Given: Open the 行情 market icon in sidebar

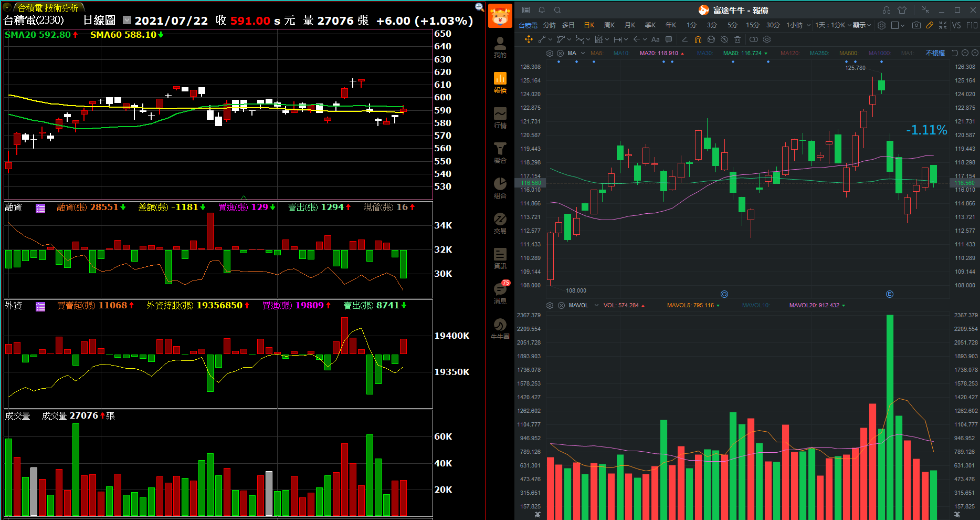Looking at the screenshot, I should click(500, 118).
